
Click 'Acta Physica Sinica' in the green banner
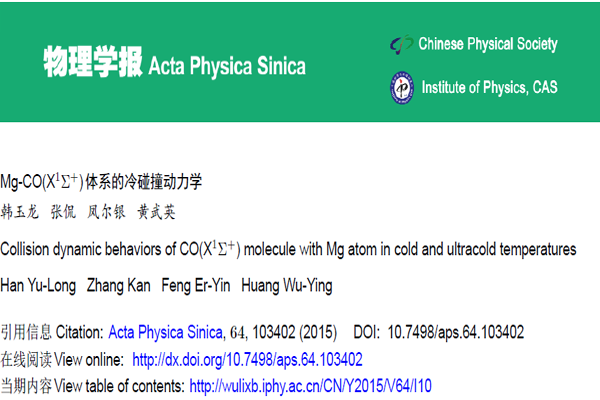point(227,67)
